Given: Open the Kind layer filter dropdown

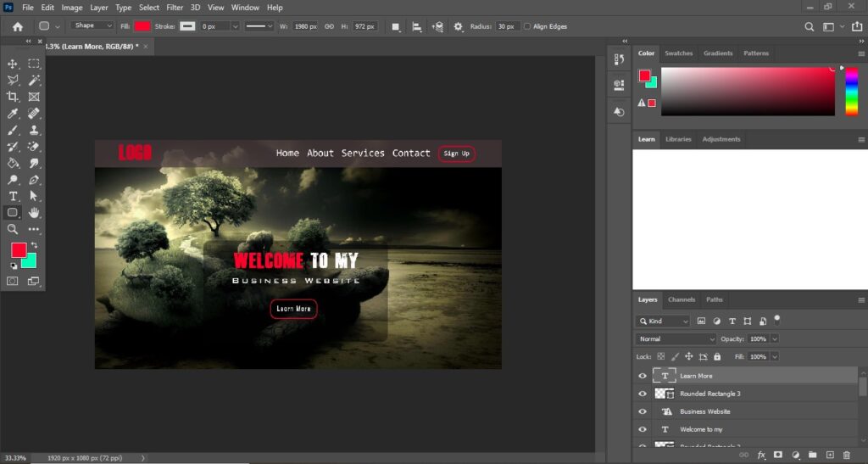Looking at the screenshot, I should click(x=663, y=321).
